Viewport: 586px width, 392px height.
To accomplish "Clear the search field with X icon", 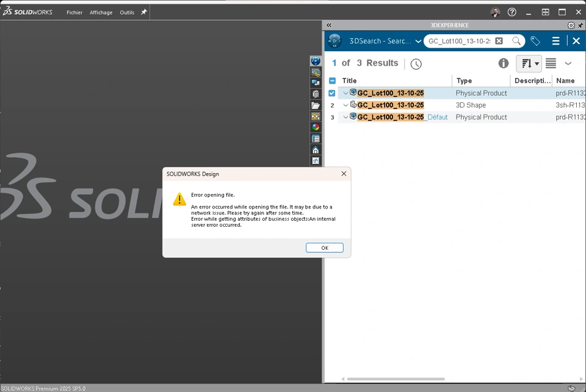I will pyautogui.click(x=499, y=41).
